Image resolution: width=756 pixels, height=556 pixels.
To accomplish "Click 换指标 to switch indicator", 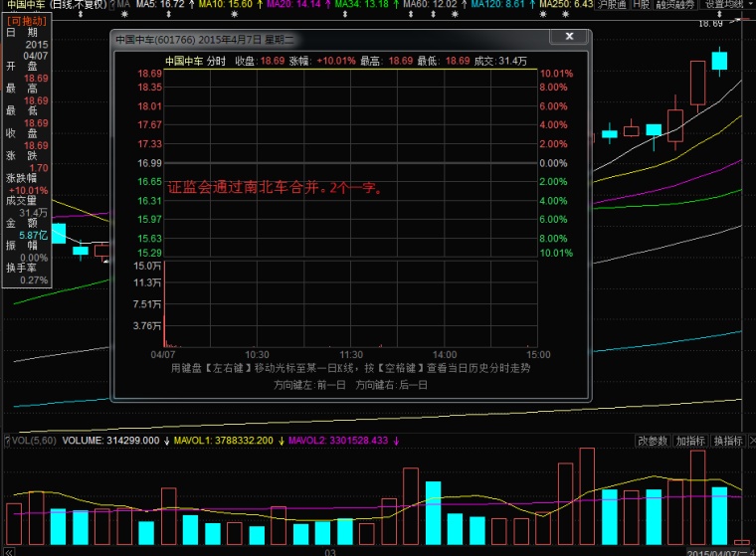I will 727,441.
